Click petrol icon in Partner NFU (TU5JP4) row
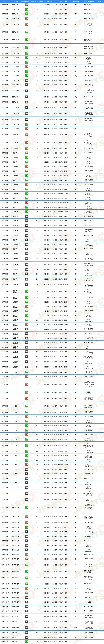This screenshot has height=644, width=104. pyautogui.click(x=27, y=588)
